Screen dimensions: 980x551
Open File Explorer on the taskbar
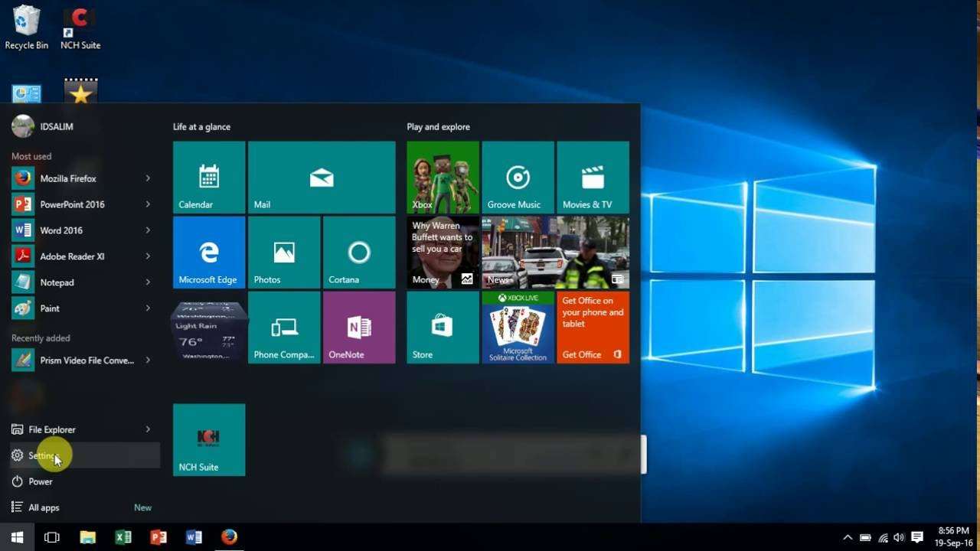click(88, 537)
